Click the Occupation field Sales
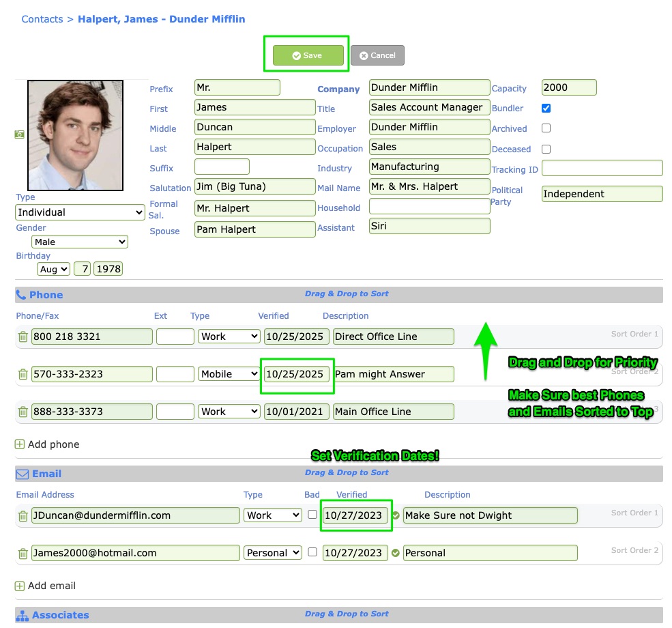 click(x=429, y=147)
